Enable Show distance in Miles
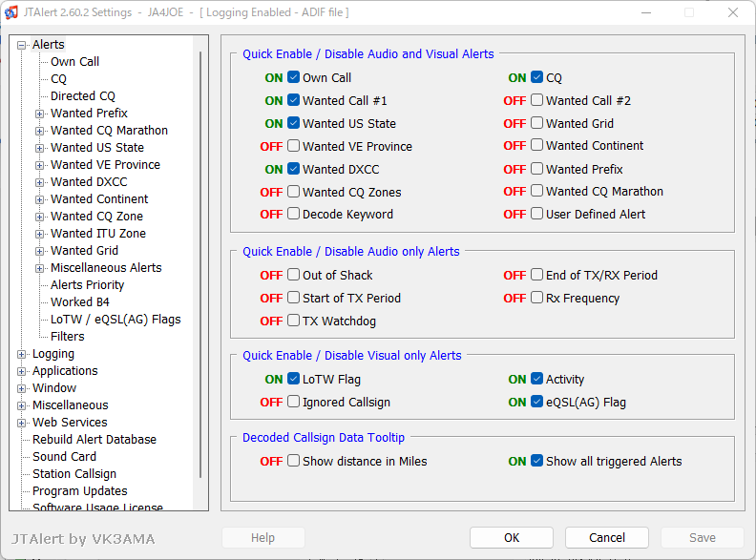 (293, 461)
